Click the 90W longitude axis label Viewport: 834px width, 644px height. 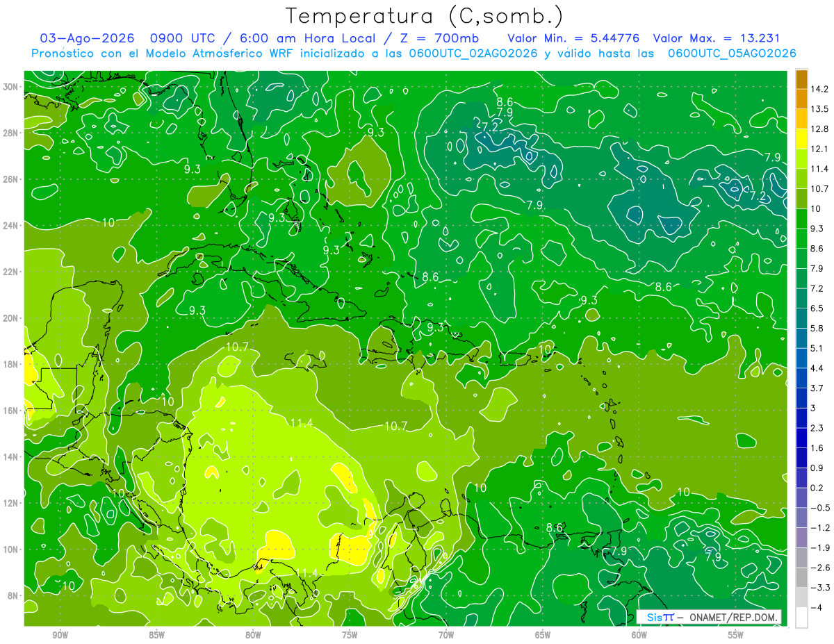pyautogui.click(x=60, y=635)
